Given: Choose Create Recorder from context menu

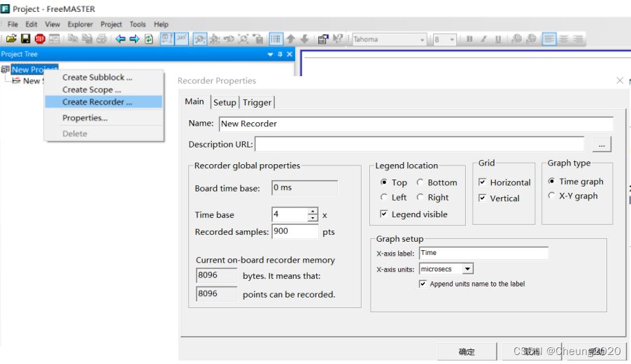Looking at the screenshot, I should pyautogui.click(x=104, y=102).
